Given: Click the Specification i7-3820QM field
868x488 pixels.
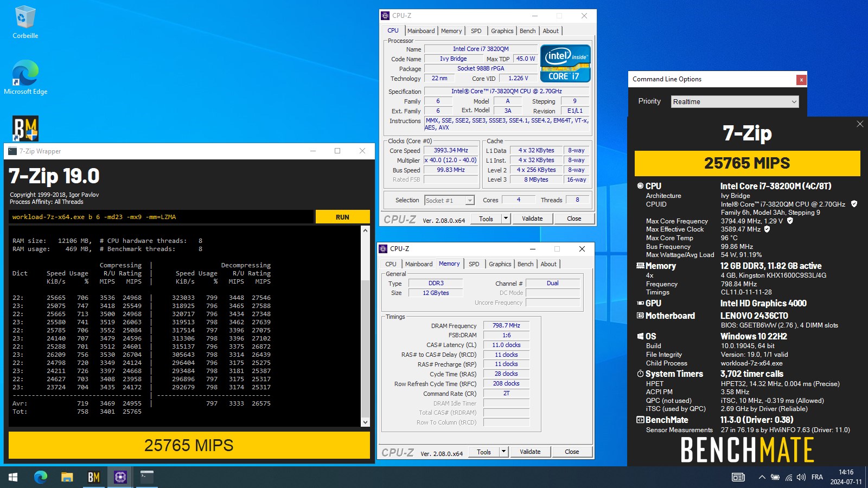Looking at the screenshot, I should [x=507, y=91].
